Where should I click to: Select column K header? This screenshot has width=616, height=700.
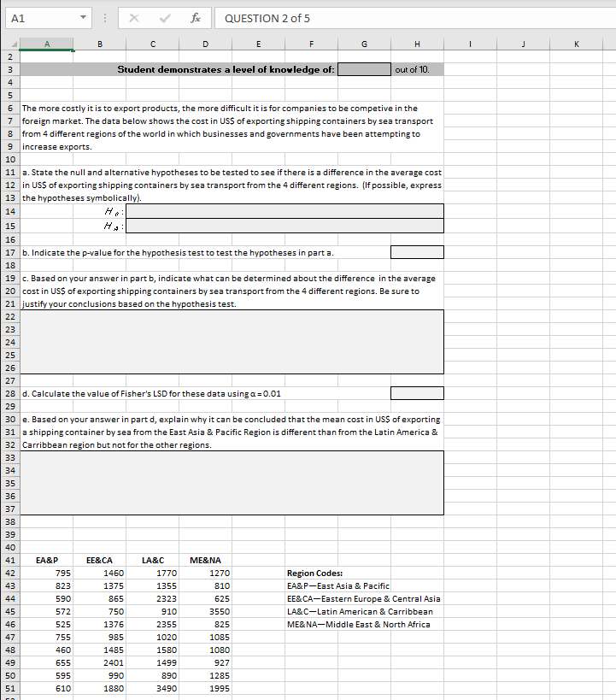pyautogui.click(x=577, y=44)
